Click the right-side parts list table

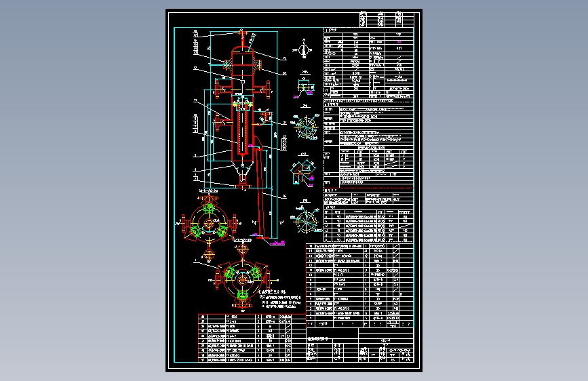(x=360, y=286)
